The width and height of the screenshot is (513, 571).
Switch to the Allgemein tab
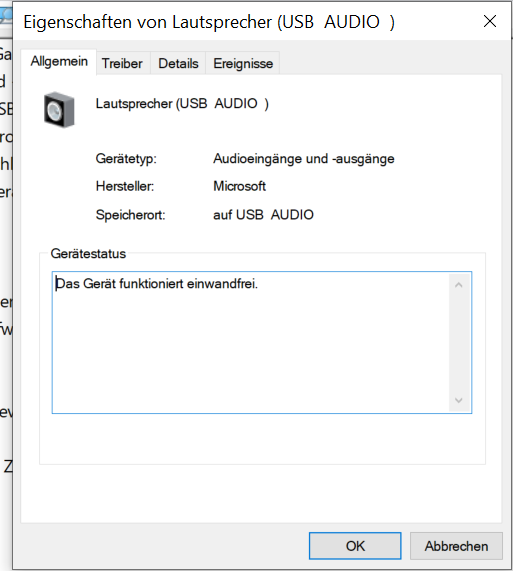point(59,62)
